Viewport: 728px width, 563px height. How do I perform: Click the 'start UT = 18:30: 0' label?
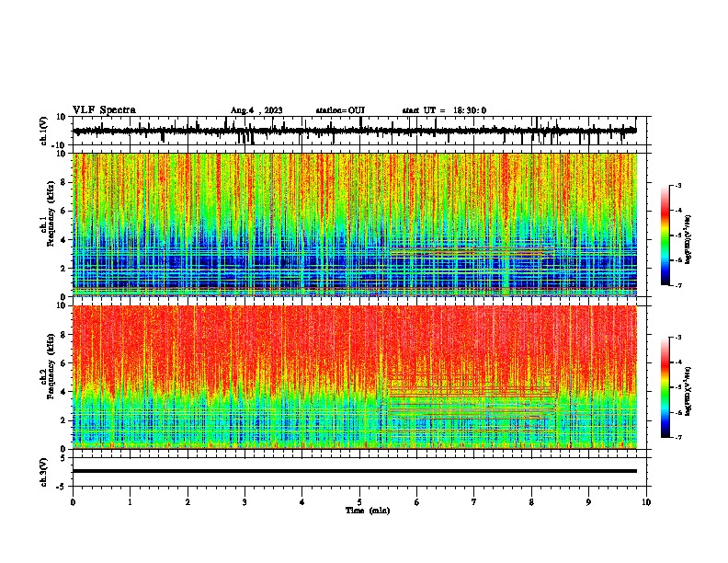point(444,110)
